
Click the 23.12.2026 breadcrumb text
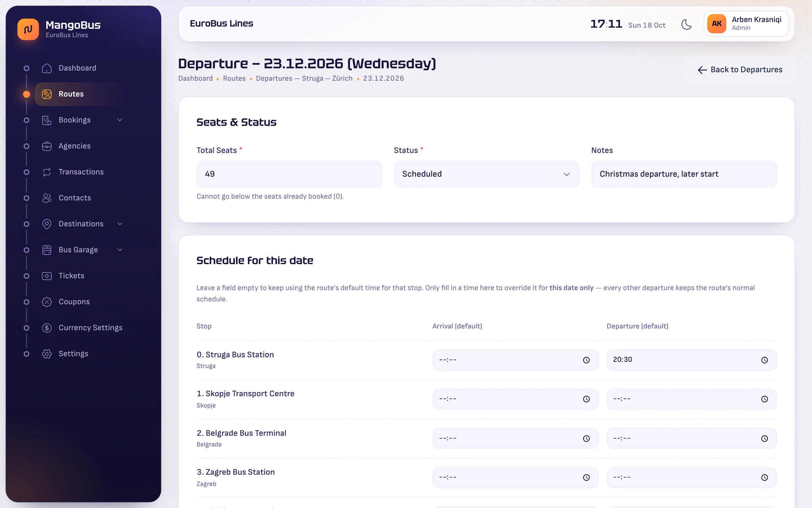click(384, 78)
